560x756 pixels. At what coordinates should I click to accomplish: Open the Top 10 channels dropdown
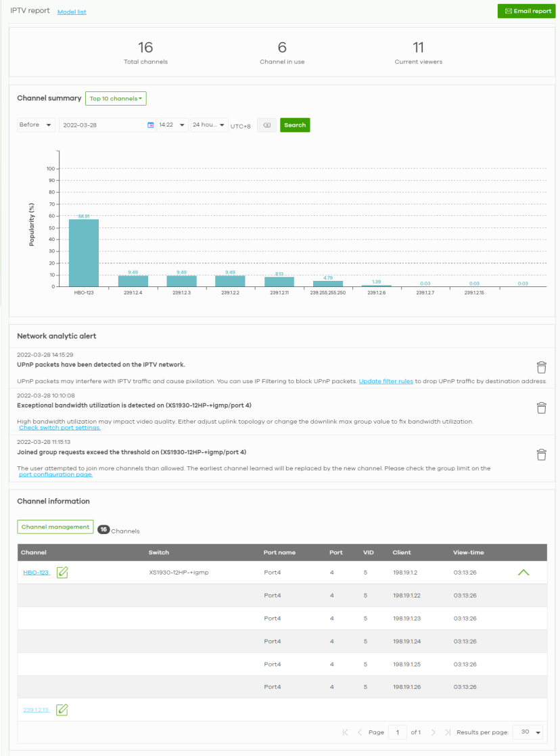116,99
